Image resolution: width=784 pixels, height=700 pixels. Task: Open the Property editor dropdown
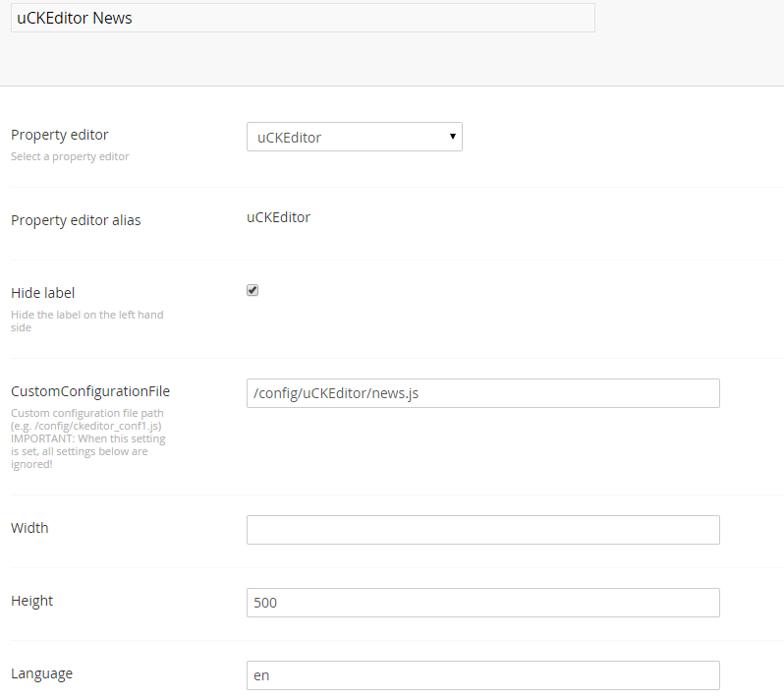point(354,137)
